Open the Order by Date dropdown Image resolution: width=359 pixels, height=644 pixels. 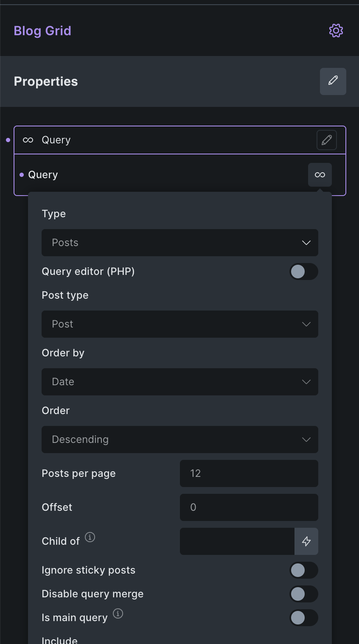click(x=179, y=382)
